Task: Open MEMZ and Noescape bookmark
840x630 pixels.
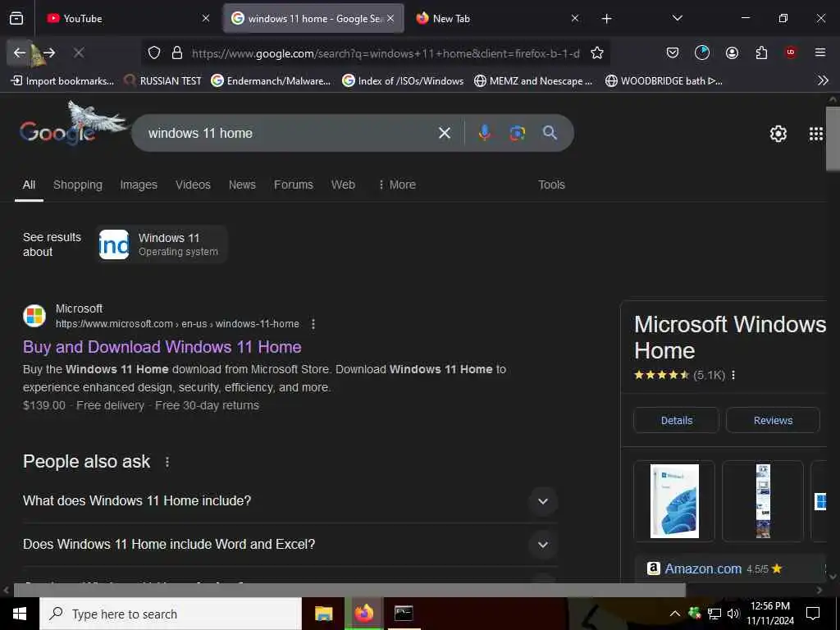Action: point(533,81)
